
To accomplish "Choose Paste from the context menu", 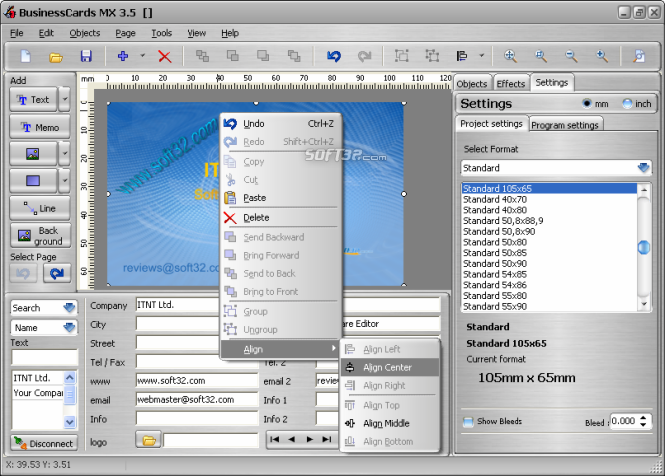I will point(280,198).
